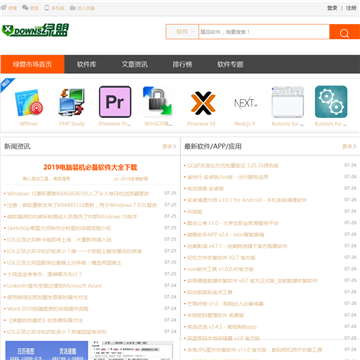Open the 文章资讯 navigation tab

coord(134,64)
